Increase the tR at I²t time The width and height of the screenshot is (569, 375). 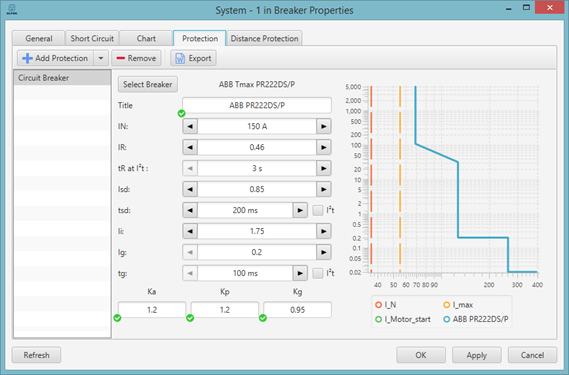coord(323,168)
